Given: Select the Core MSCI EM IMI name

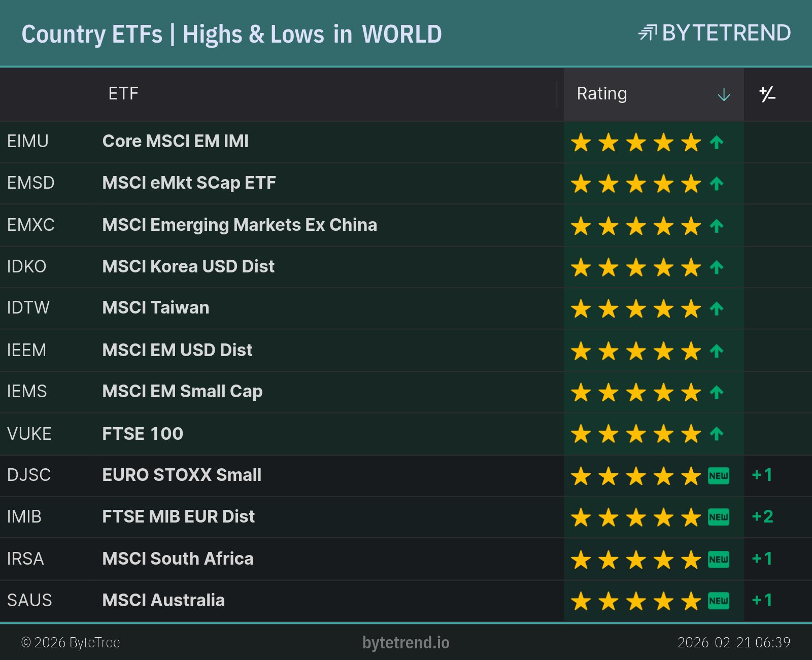Looking at the screenshot, I should pos(176,141).
